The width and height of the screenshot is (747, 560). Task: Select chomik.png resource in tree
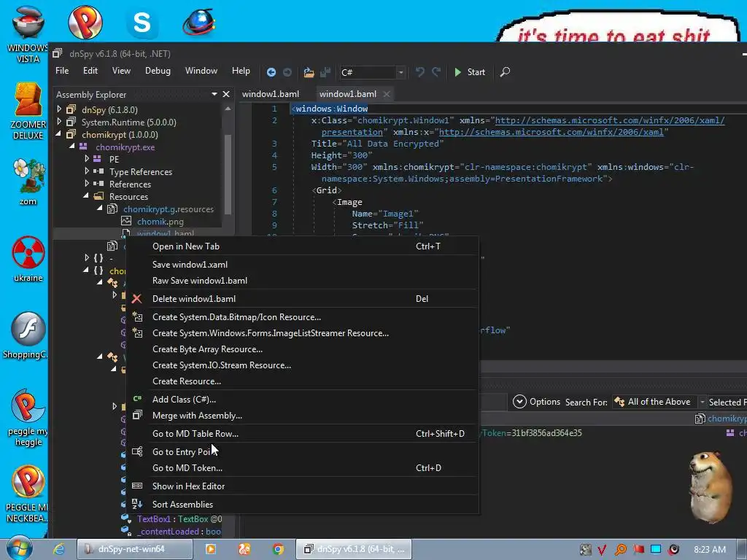(x=160, y=222)
